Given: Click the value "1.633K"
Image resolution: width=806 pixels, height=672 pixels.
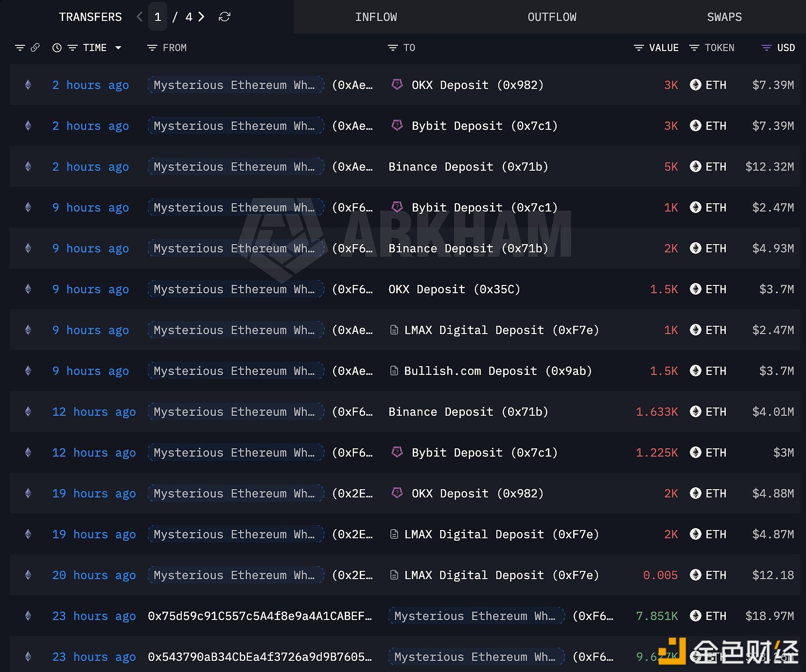Looking at the screenshot, I should point(657,412).
